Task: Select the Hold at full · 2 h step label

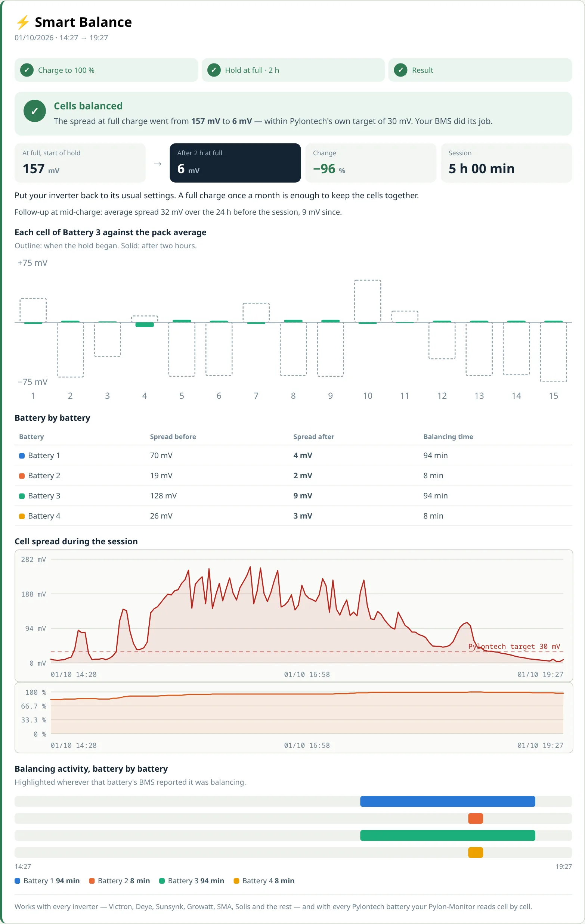Action: 252,70
